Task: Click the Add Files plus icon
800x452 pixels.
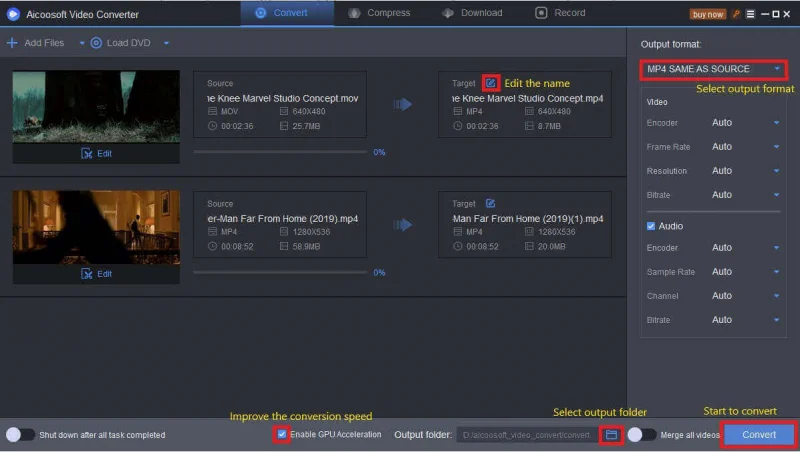Action: (12, 43)
